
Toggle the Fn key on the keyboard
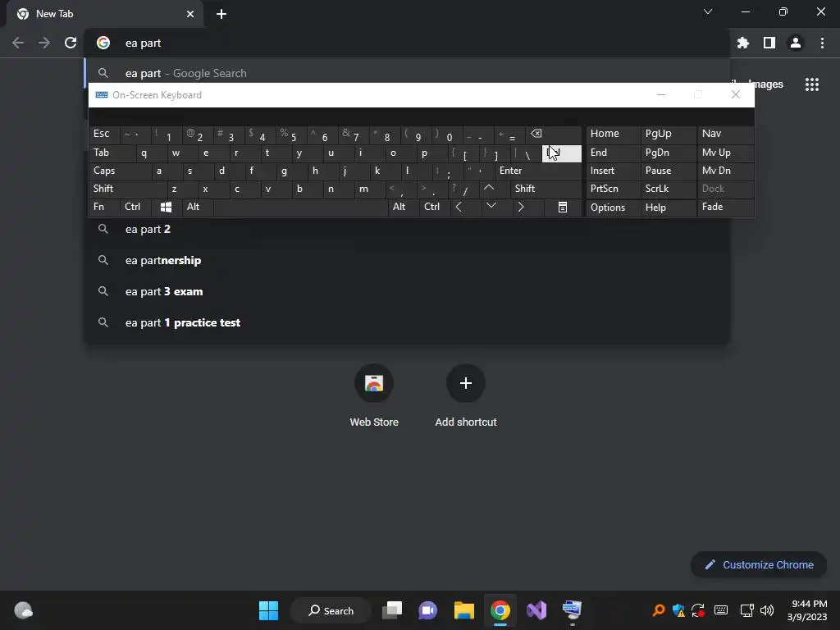(x=104, y=207)
